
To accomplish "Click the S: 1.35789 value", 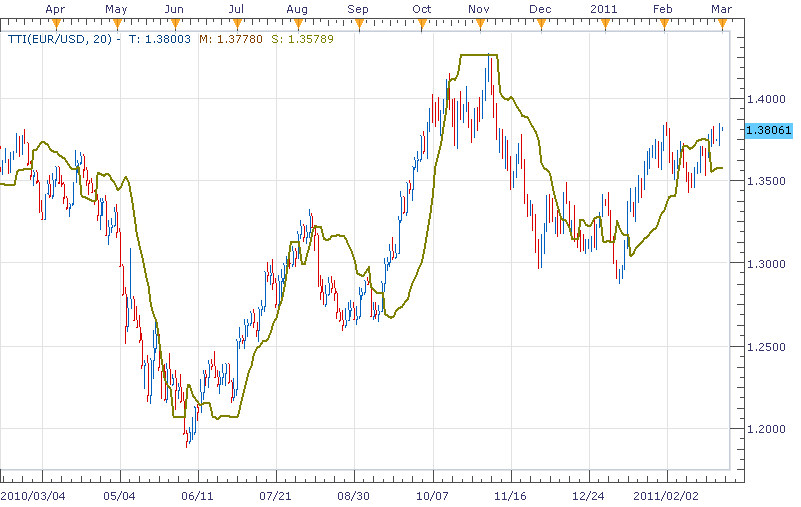I will [302, 39].
